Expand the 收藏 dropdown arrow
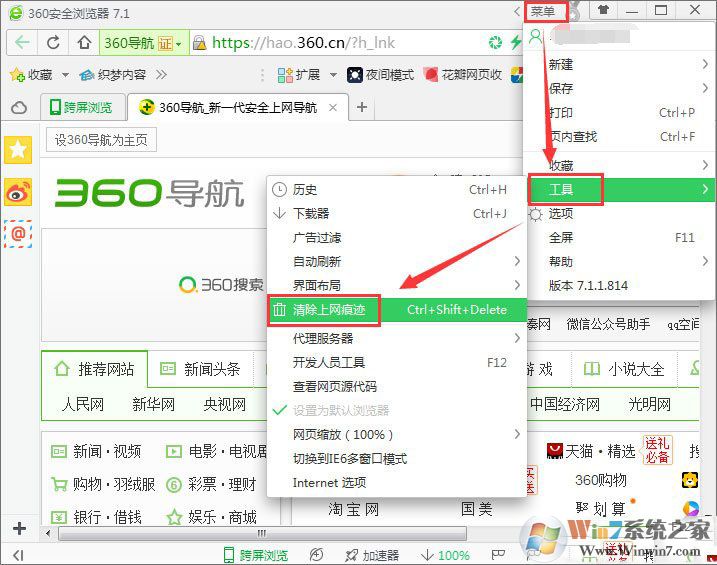 [65, 75]
